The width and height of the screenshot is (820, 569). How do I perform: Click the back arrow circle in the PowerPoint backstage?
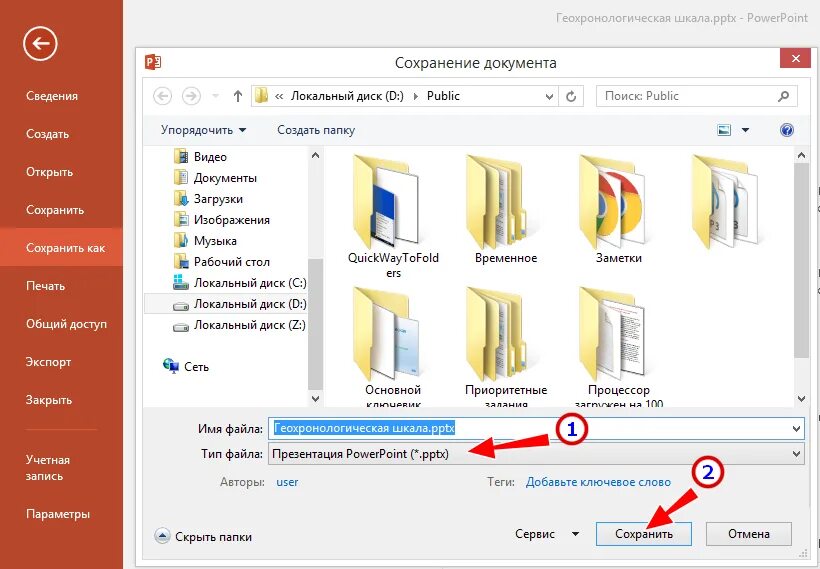pos(40,43)
